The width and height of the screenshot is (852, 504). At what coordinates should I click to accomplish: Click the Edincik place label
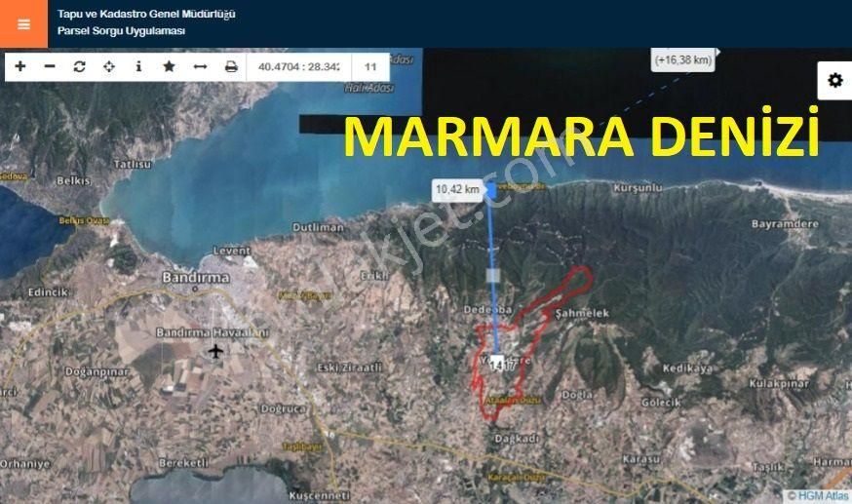coord(49,292)
